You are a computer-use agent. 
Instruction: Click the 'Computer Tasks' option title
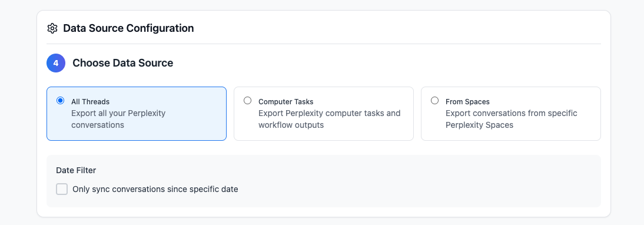pos(286,101)
